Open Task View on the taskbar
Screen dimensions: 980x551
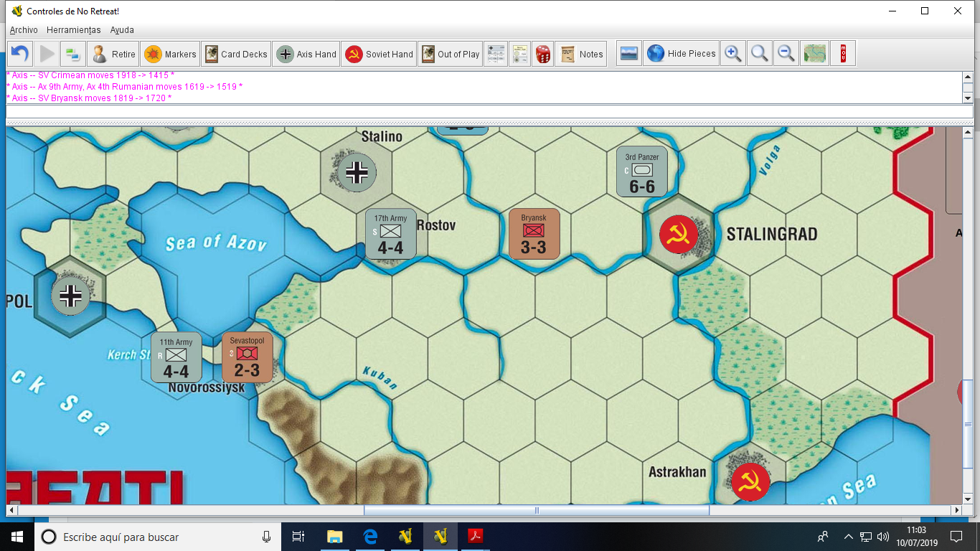pos(298,537)
